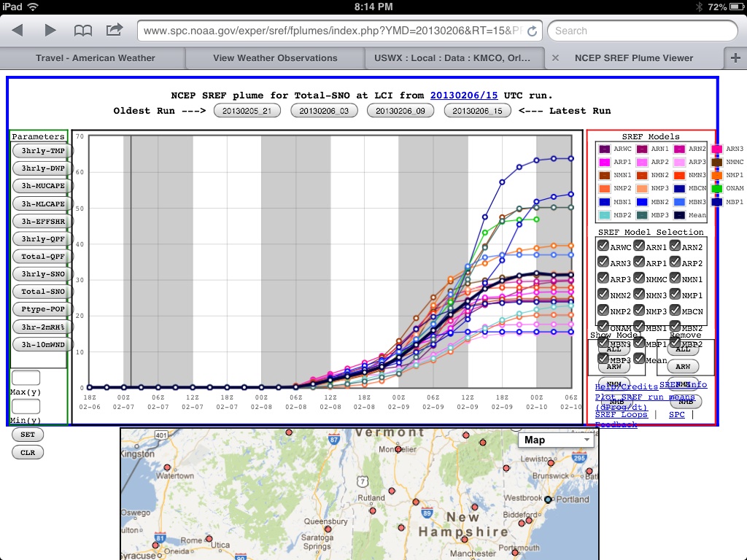Tap the Safari back arrow
Viewport: 747px width, 560px height.
click(18, 30)
